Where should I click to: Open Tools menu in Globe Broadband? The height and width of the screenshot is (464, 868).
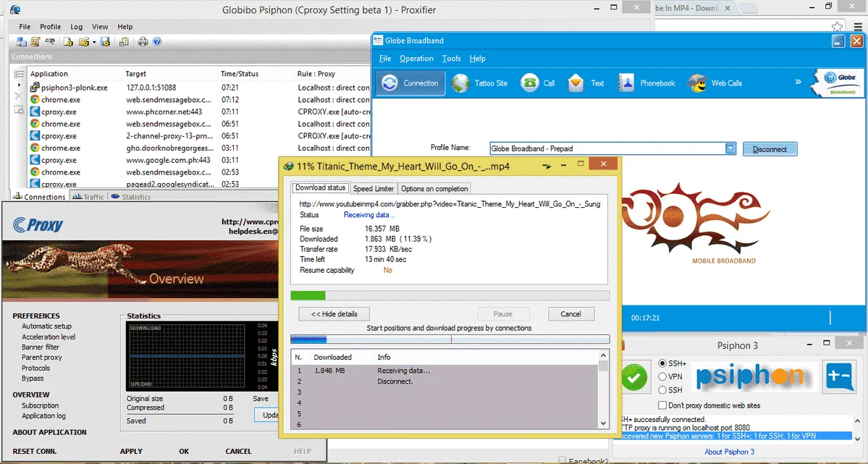451,58
